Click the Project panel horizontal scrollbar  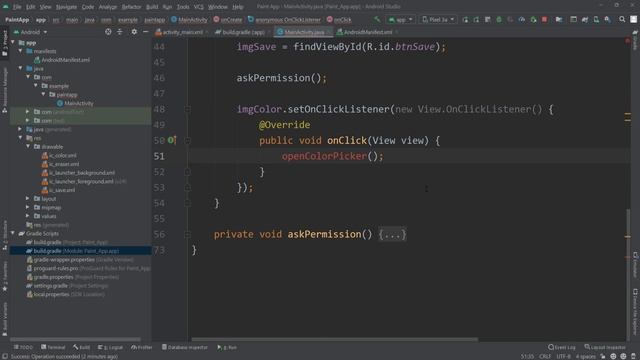click(x=76, y=339)
